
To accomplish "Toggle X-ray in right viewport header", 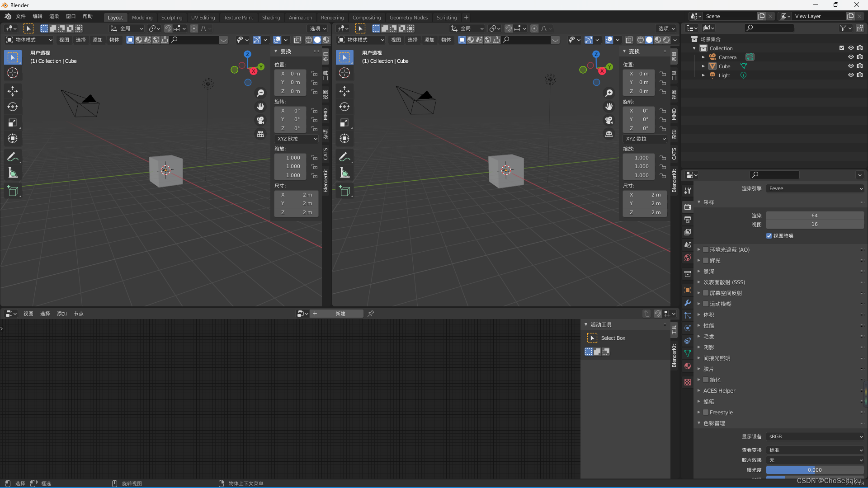I will click(x=629, y=40).
